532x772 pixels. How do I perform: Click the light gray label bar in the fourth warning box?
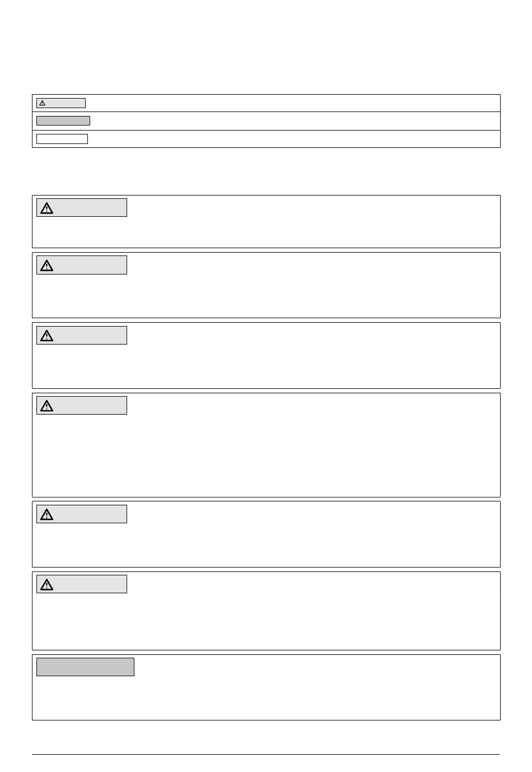[x=82, y=405]
